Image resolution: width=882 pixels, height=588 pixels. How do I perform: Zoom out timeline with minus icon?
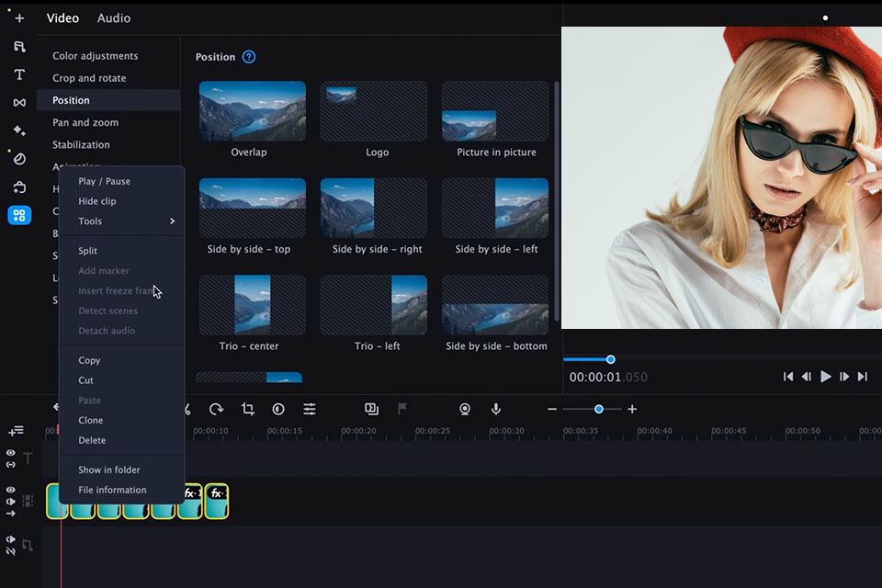(552, 409)
